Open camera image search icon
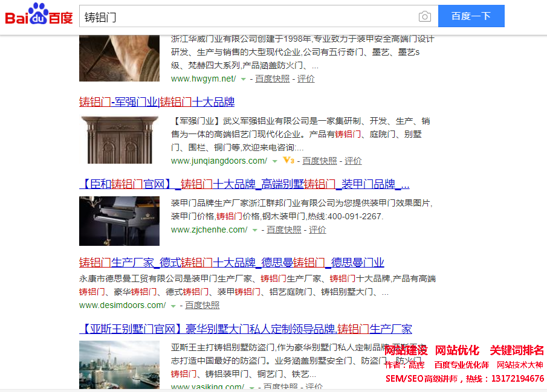 click(425, 16)
